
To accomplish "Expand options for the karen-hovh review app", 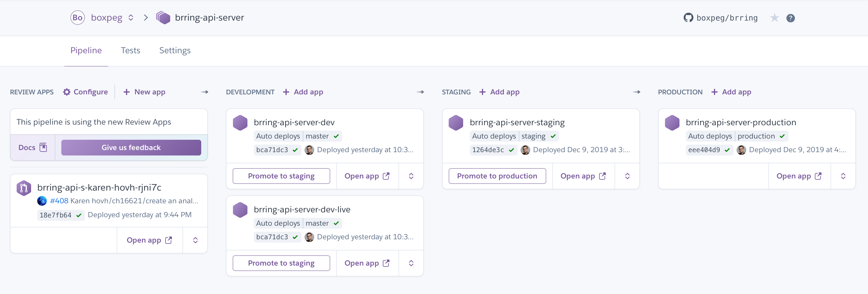I will pos(195,240).
